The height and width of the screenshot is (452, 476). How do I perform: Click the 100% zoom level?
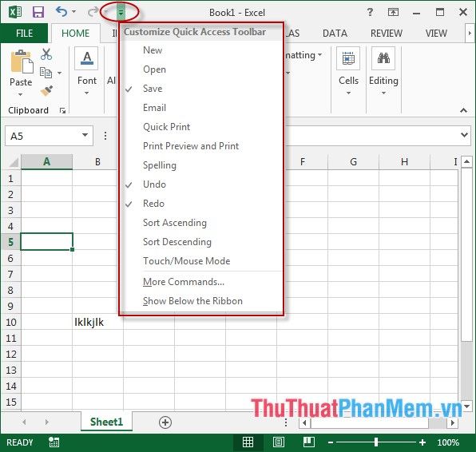448,442
